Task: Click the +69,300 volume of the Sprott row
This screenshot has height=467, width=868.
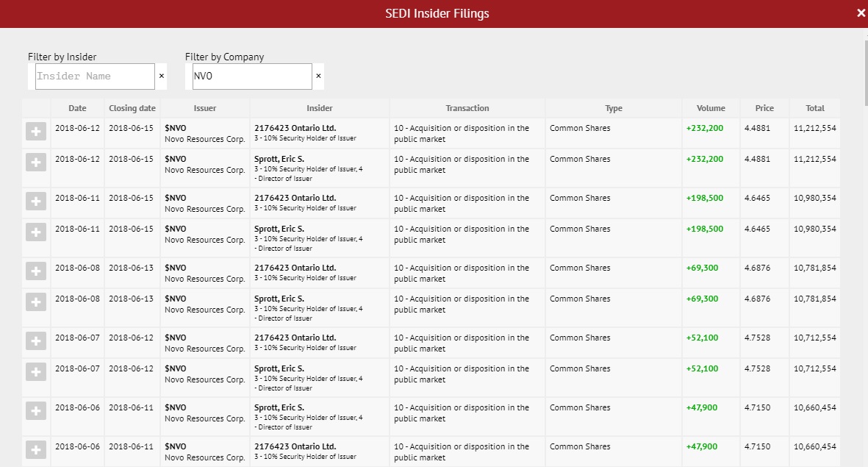Action: pyautogui.click(x=703, y=299)
